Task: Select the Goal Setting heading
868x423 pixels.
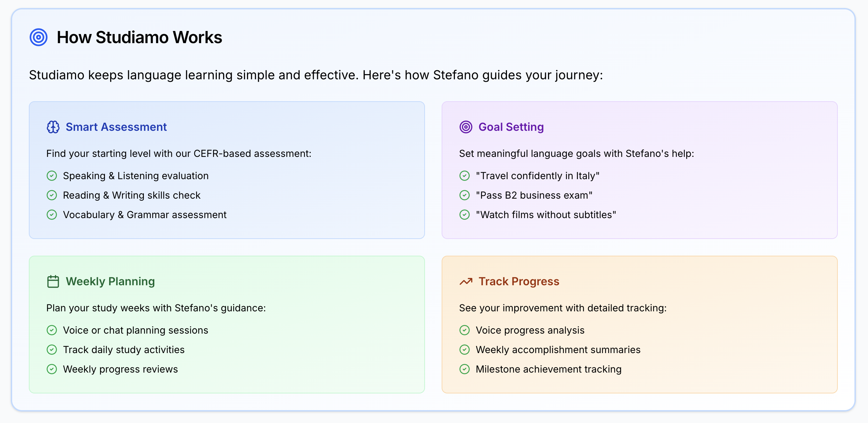Action: (511, 127)
